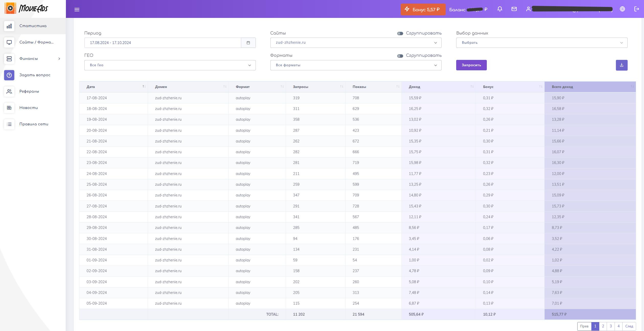The image size is (644, 331).
Task: Go to pagination page 3
Action: point(611,326)
